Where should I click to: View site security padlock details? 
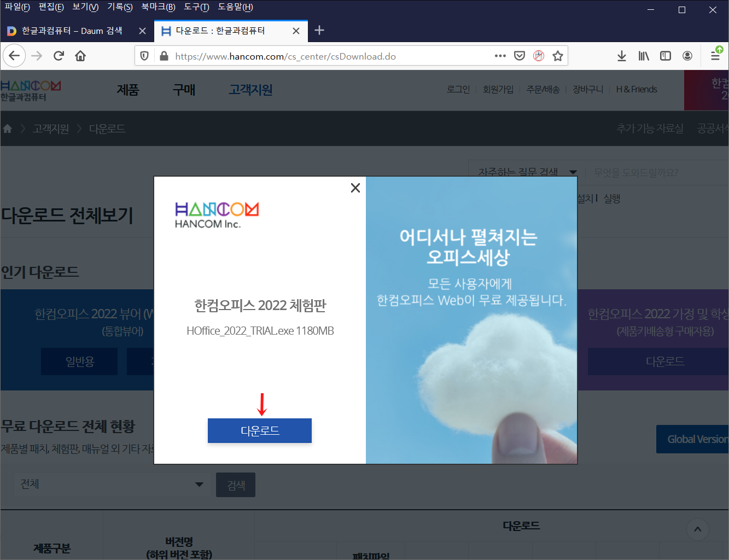(x=164, y=56)
